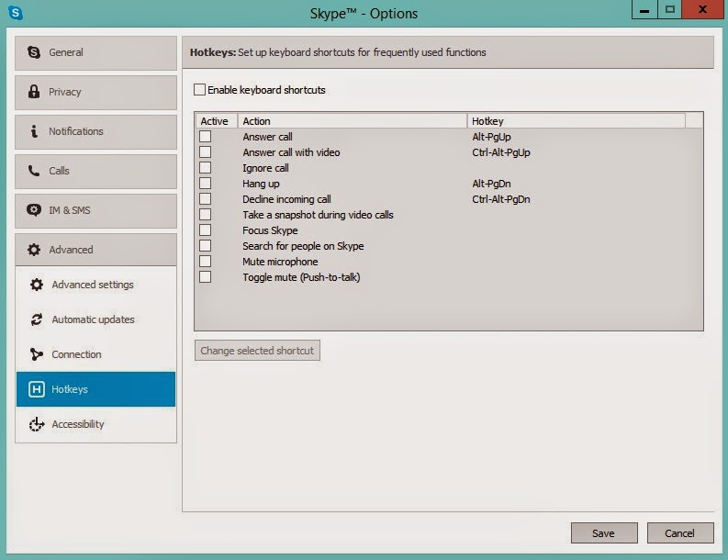Image resolution: width=728 pixels, height=560 pixels.
Task: Check Active box for Focus Skype
Action: click(206, 230)
